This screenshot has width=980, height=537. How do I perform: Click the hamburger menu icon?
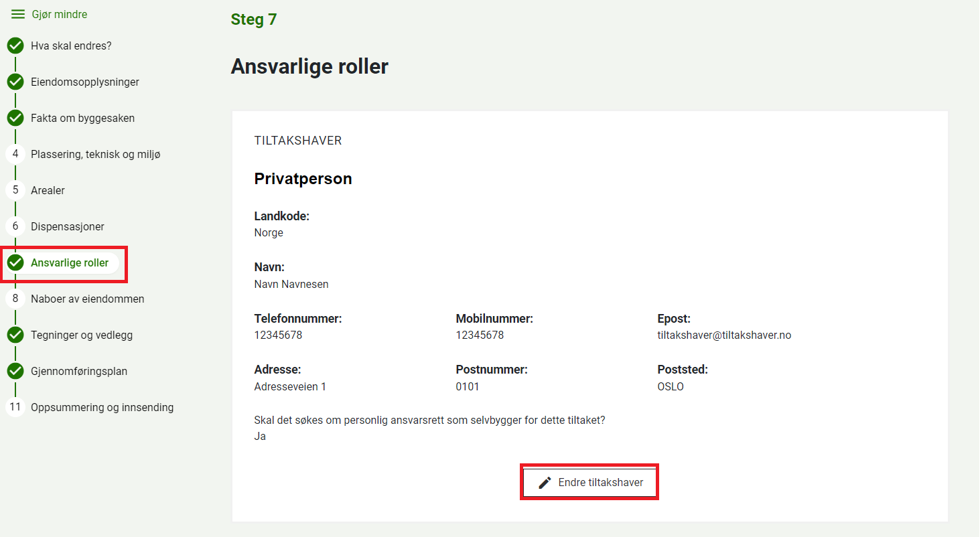pyautogui.click(x=18, y=14)
